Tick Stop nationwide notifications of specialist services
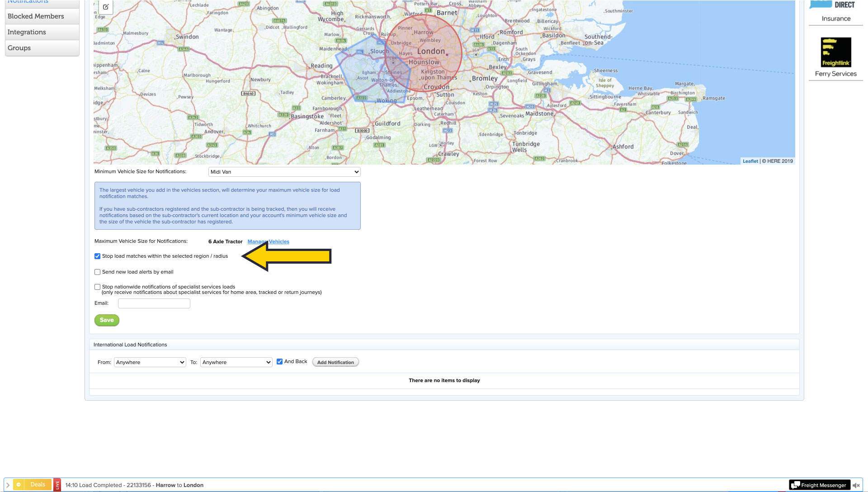Screen dimensions: 868x492 pos(97,287)
